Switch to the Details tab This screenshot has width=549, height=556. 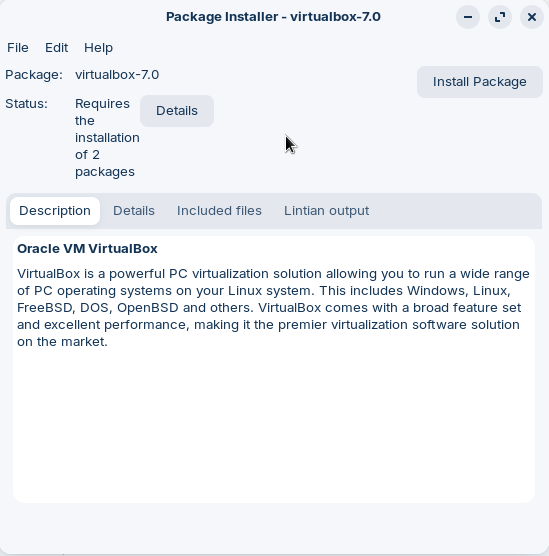pos(134,211)
